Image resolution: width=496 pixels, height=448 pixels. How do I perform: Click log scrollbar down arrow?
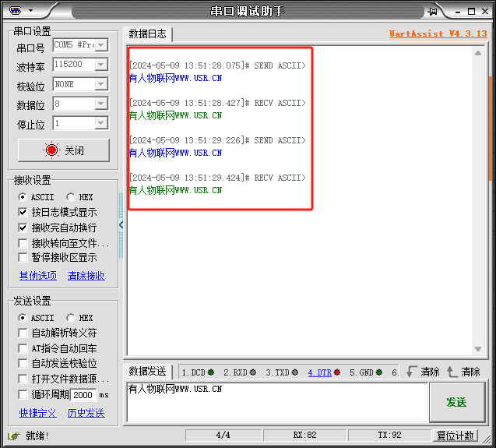click(x=478, y=349)
